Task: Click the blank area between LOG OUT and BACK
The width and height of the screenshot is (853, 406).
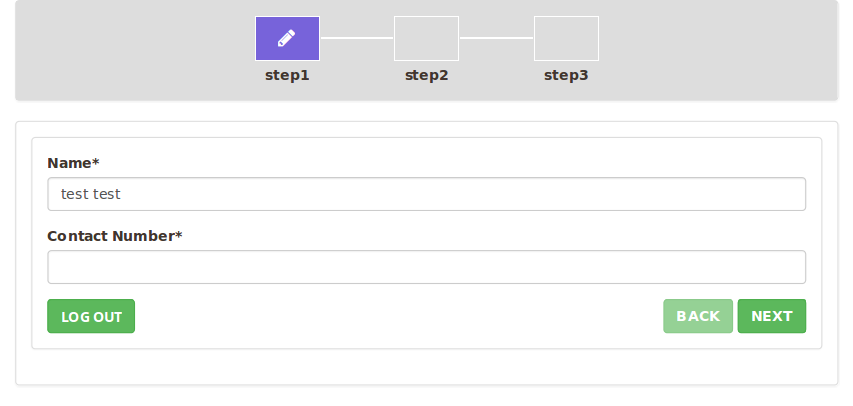Action: (400, 316)
